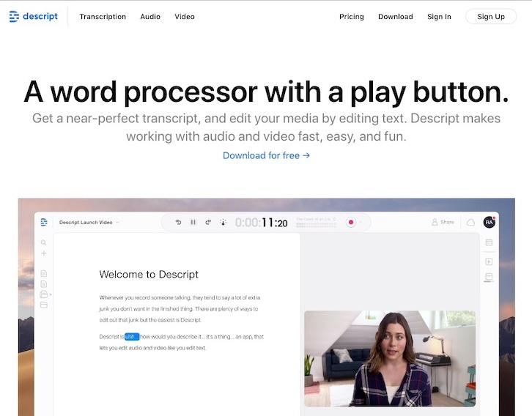Open the closed folder icon at sidebar bottom
Image resolution: width=532 pixels, height=416 pixels.
click(x=44, y=305)
